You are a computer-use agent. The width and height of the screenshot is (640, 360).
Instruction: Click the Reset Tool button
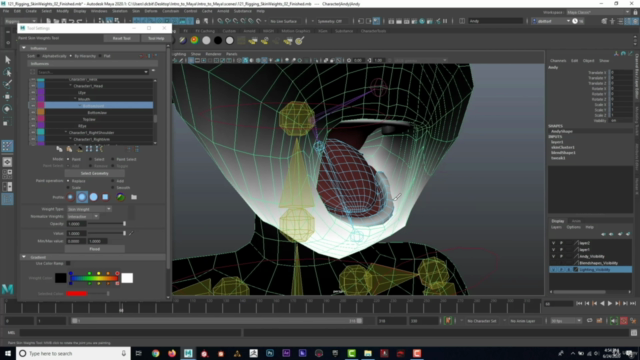point(121,38)
